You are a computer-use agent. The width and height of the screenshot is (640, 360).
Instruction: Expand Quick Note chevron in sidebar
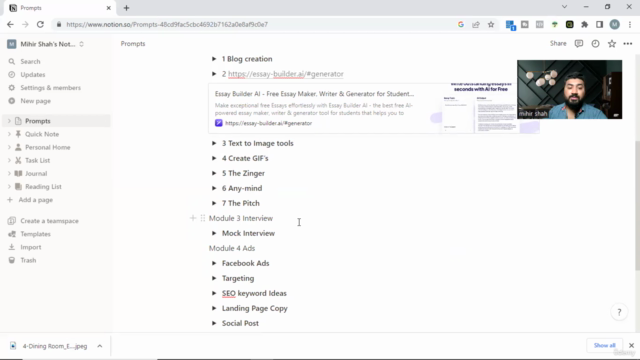[x=9, y=134]
